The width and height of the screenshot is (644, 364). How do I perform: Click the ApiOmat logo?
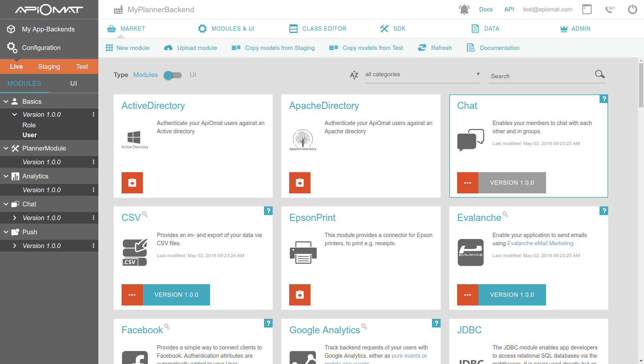[x=49, y=9]
